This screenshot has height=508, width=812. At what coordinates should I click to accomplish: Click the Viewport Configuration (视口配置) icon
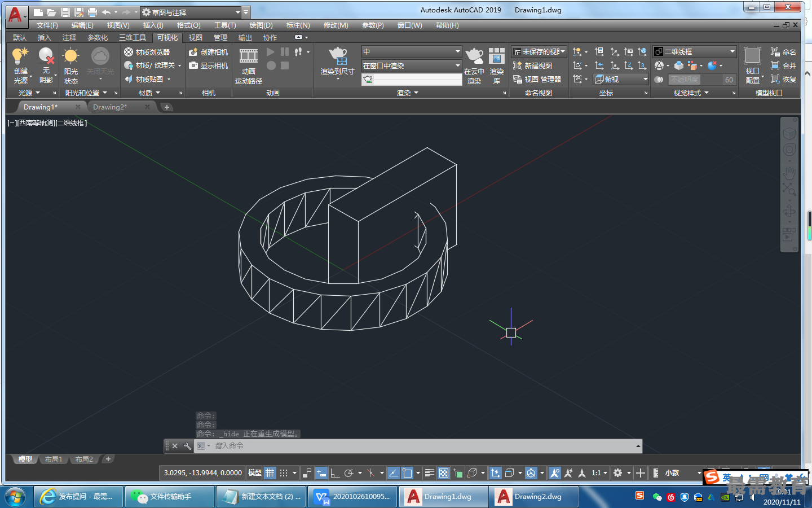752,56
